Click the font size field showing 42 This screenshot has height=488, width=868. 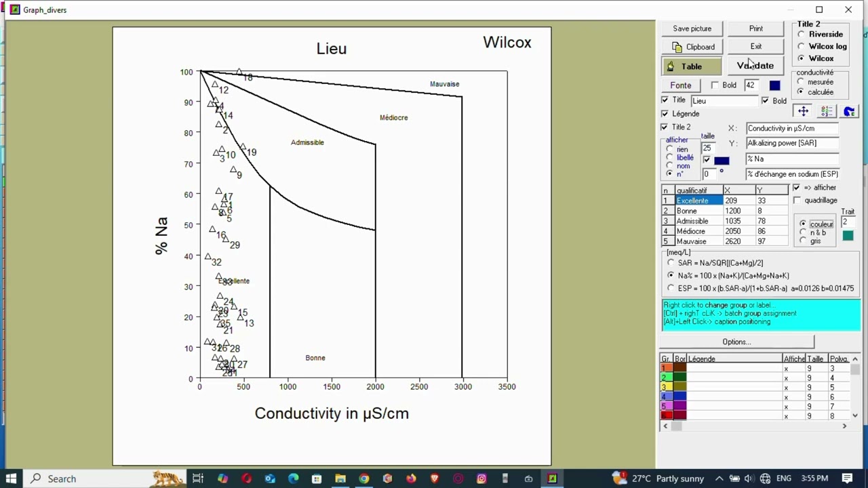point(751,85)
